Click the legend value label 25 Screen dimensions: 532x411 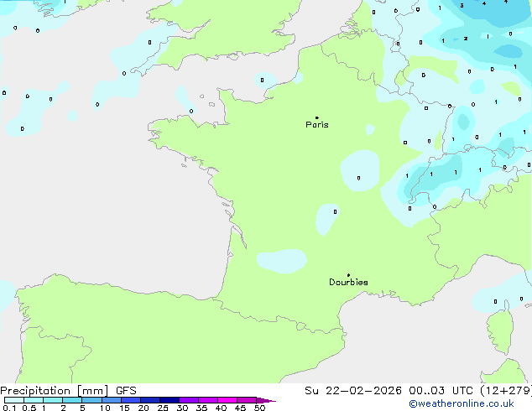(163, 408)
